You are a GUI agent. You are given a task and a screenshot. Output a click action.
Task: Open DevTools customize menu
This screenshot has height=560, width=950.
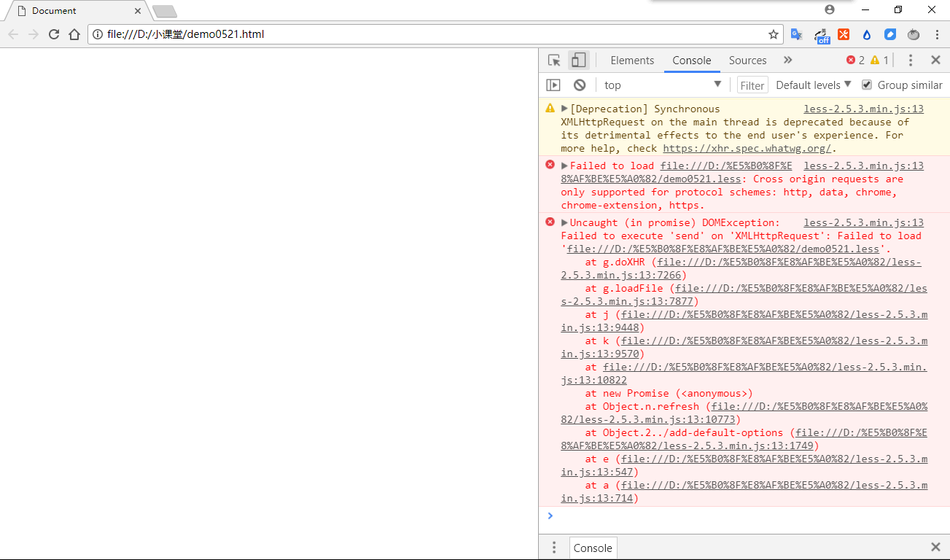pyautogui.click(x=911, y=61)
